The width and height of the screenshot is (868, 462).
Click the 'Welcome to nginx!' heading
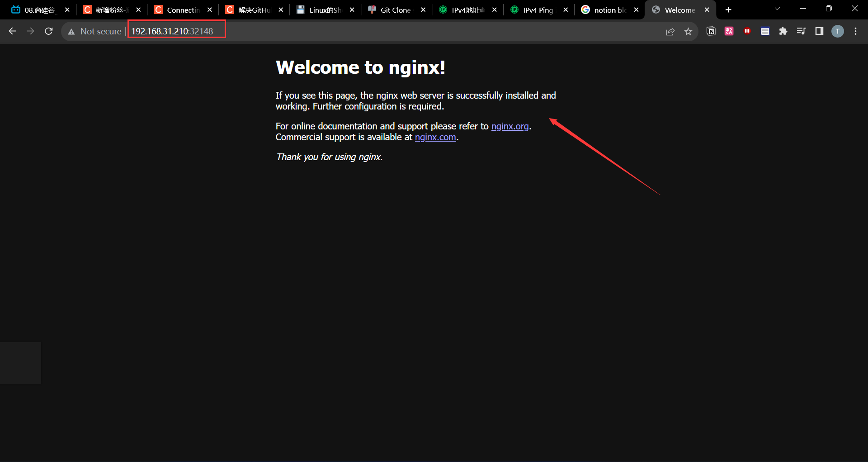pyautogui.click(x=360, y=67)
